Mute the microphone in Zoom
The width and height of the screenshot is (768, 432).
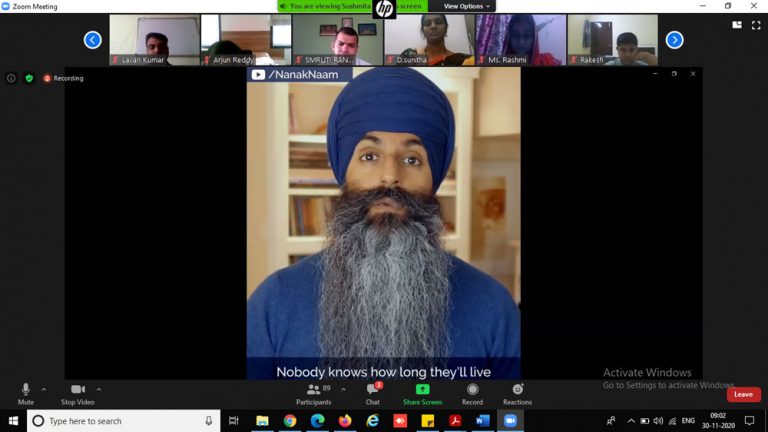(25, 394)
